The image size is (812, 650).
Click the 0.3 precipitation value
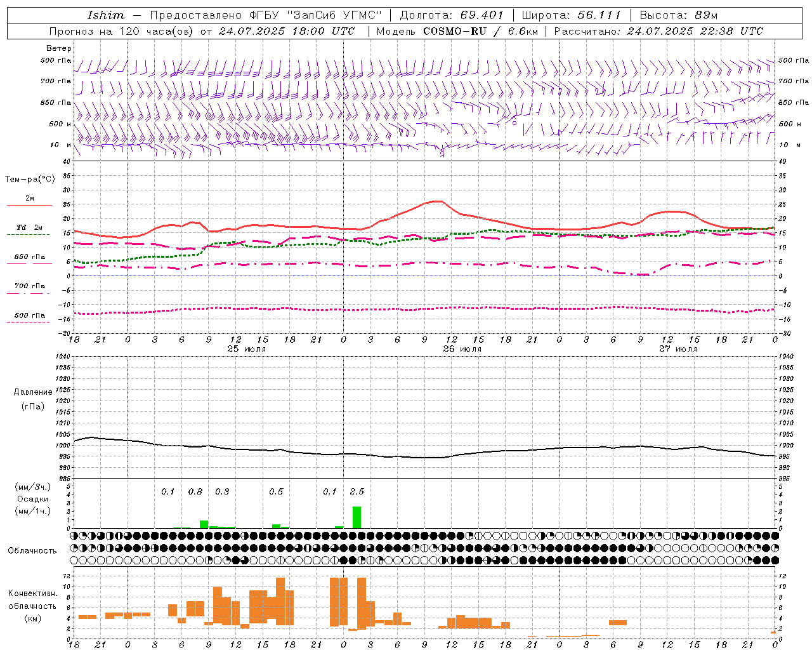click(x=222, y=492)
